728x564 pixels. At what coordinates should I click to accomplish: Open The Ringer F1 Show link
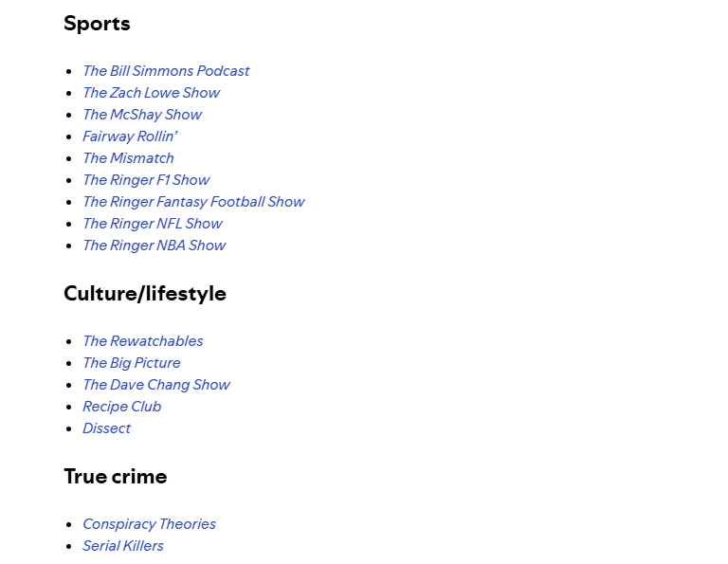(146, 180)
